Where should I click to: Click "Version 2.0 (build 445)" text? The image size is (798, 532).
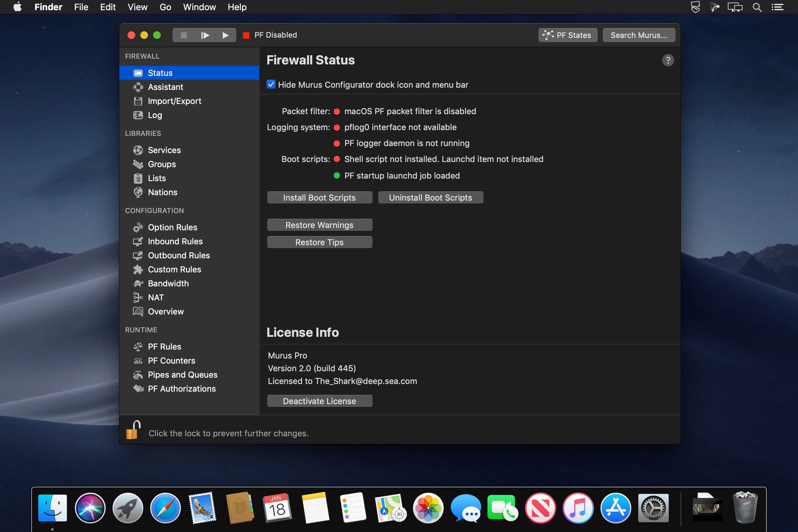[x=312, y=368]
